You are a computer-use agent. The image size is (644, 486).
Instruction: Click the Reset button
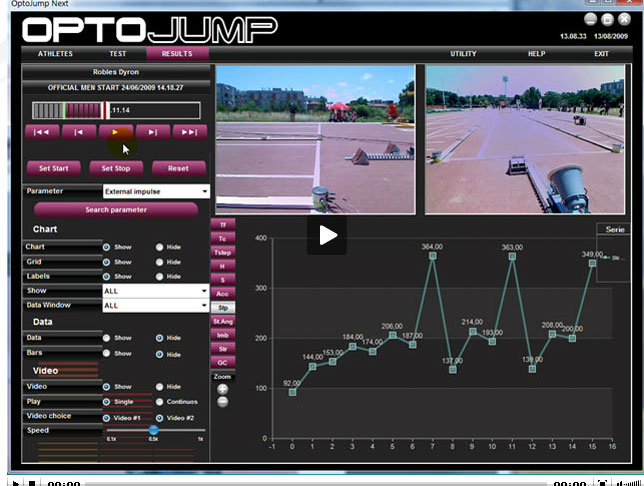tap(179, 168)
